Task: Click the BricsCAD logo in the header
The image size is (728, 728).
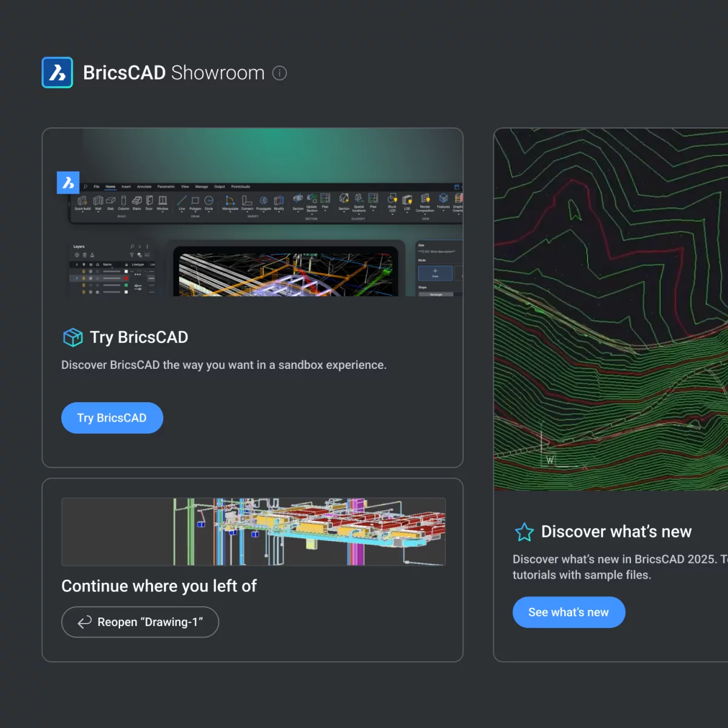Action: pos(58,73)
